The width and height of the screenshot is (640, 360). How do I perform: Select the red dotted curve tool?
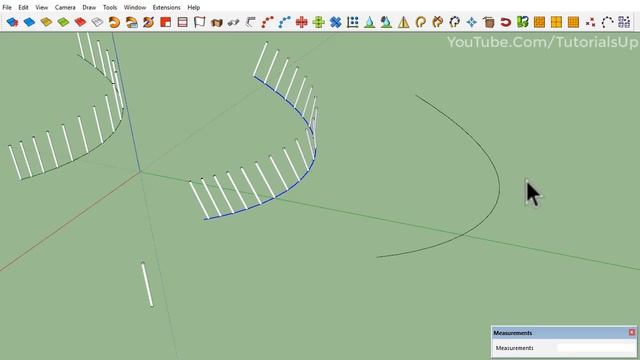pyautogui.click(x=267, y=22)
